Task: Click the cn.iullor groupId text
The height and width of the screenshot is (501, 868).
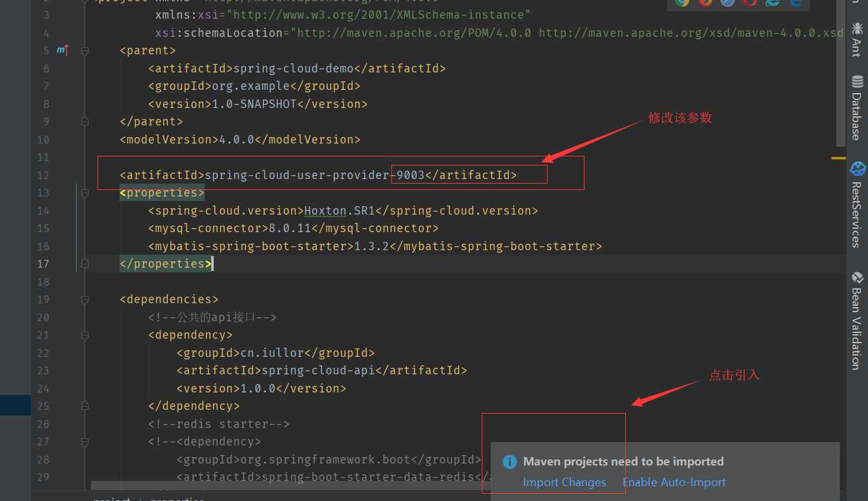Action: [x=272, y=353]
